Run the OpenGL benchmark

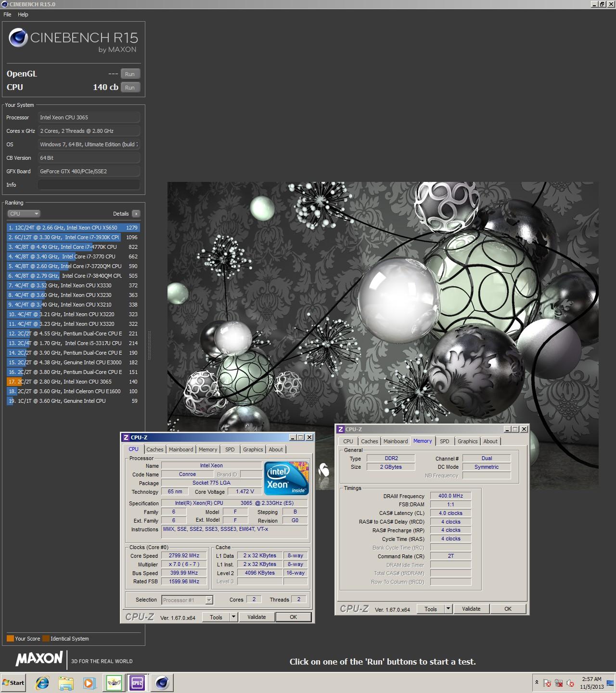coord(130,74)
